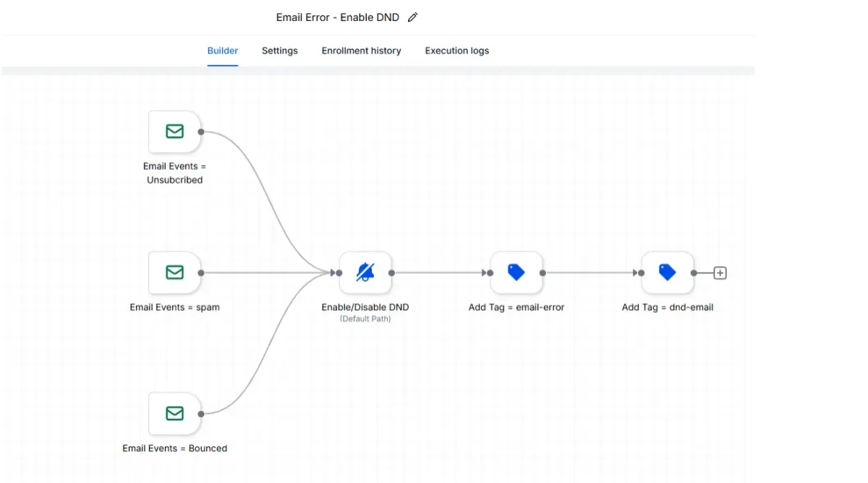Add a step with plus icon after dnd-email
This screenshot has height=483, width=868.
click(720, 273)
